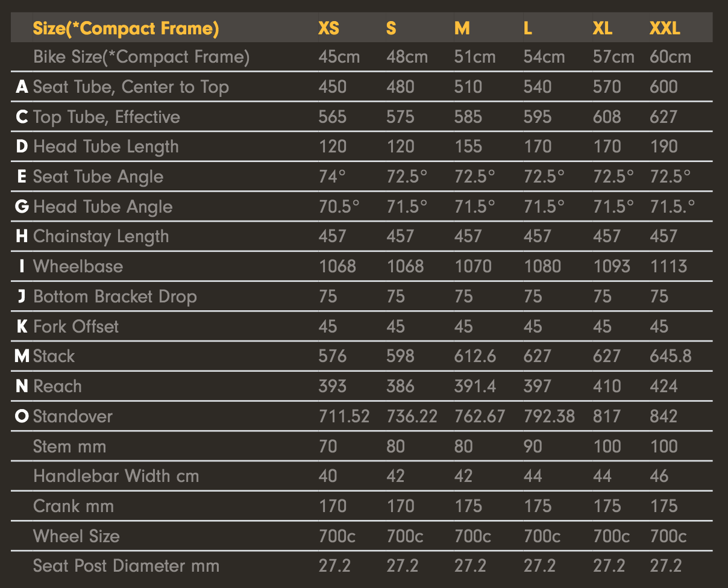The width and height of the screenshot is (728, 588).
Task: Select the XXL size column header
Action: pos(665,28)
